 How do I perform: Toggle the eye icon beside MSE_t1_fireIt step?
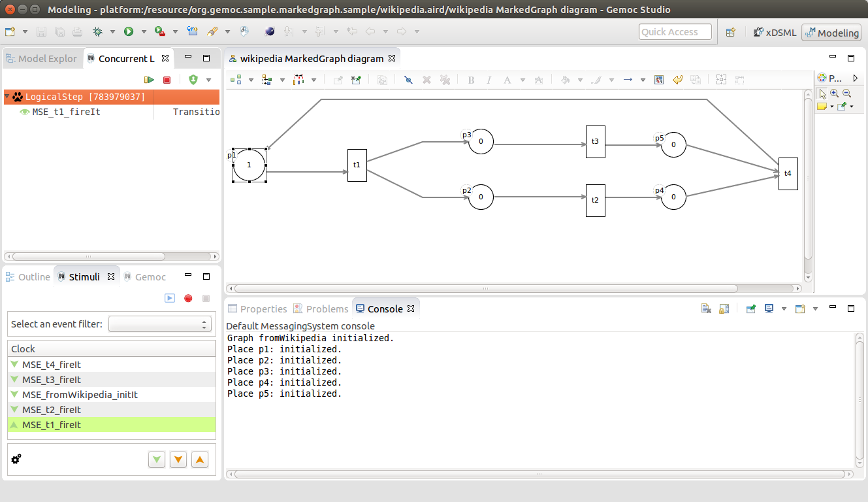click(x=25, y=112)
